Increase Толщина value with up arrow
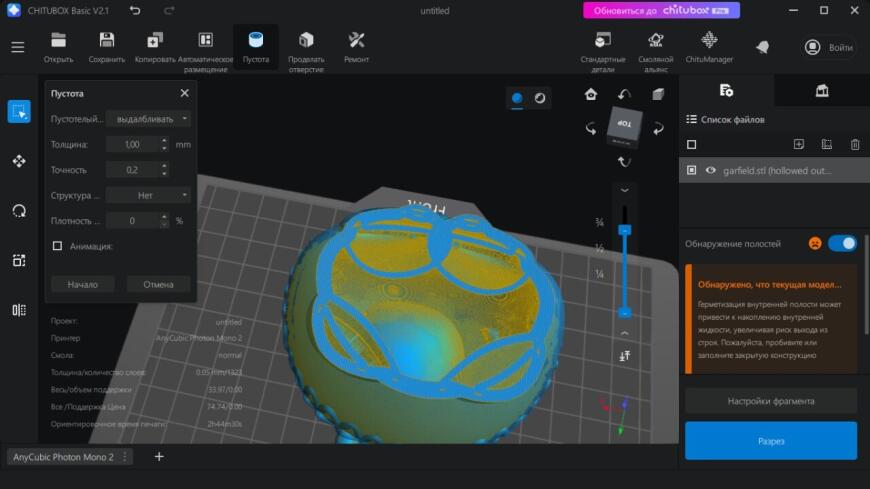 point(164,140)
